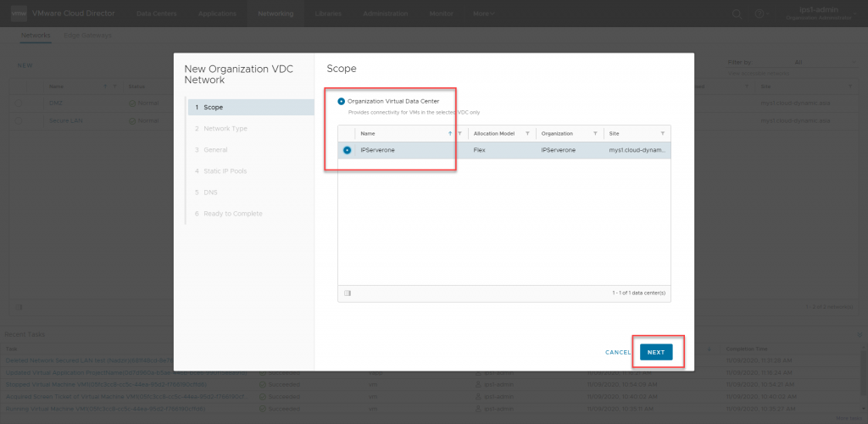Open the Networking menu
868x424 pixels.
click(275, 14)
